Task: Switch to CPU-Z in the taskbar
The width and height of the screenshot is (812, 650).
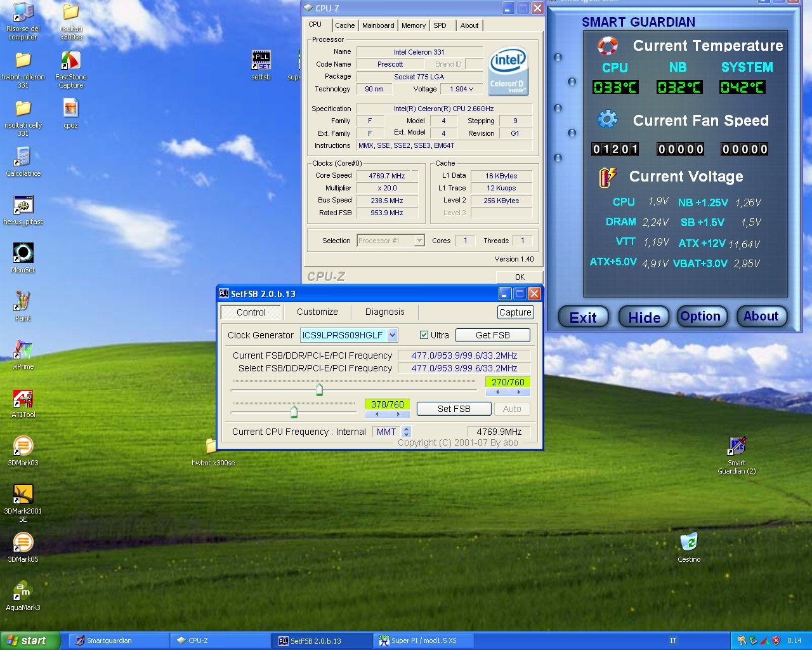Action: [219, 640]
